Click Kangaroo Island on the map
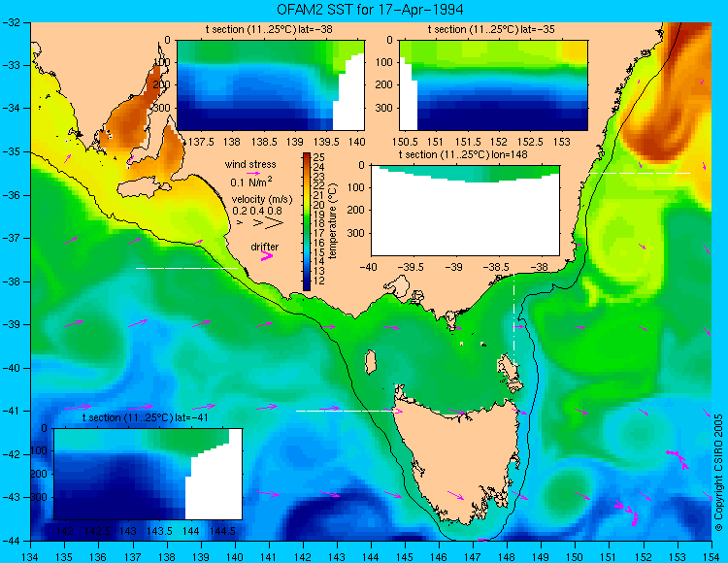 (144, 188)
